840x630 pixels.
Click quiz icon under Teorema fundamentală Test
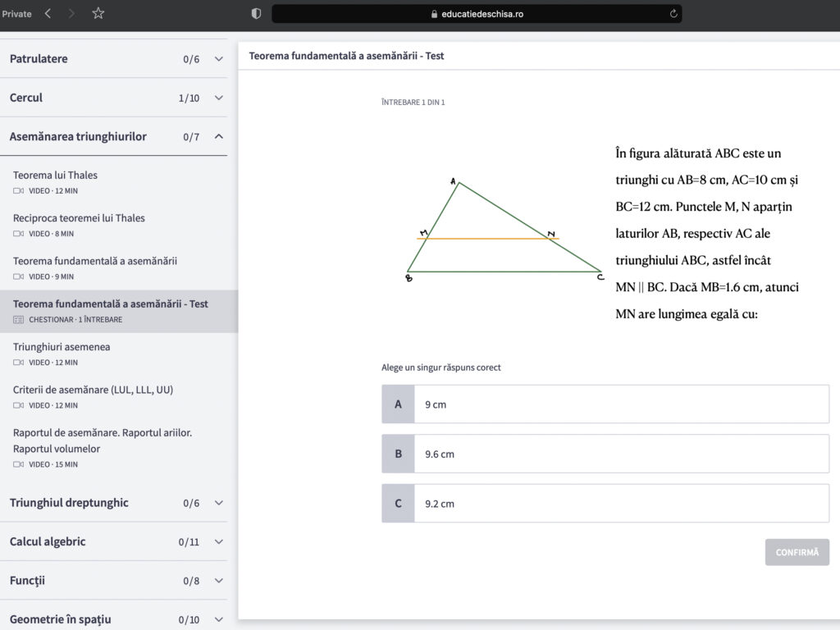click(19, 320)
